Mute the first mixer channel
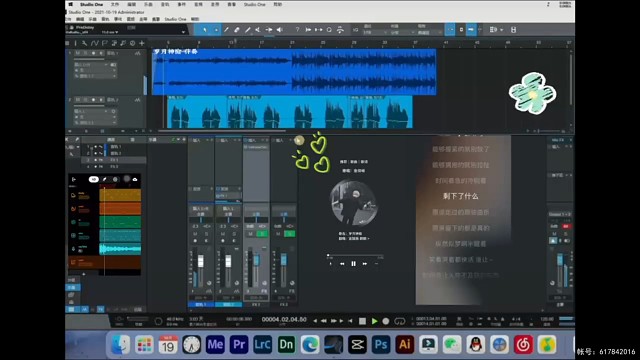 [195, 234]
